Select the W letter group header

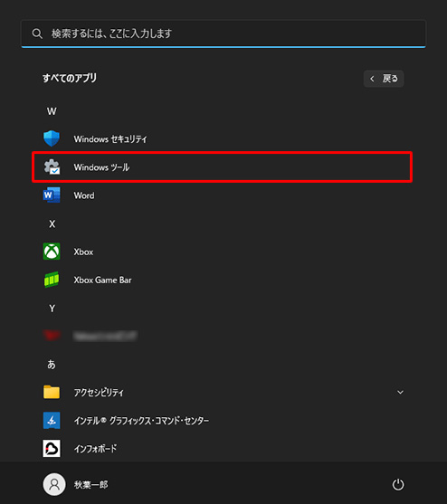(x=52, y=111)
